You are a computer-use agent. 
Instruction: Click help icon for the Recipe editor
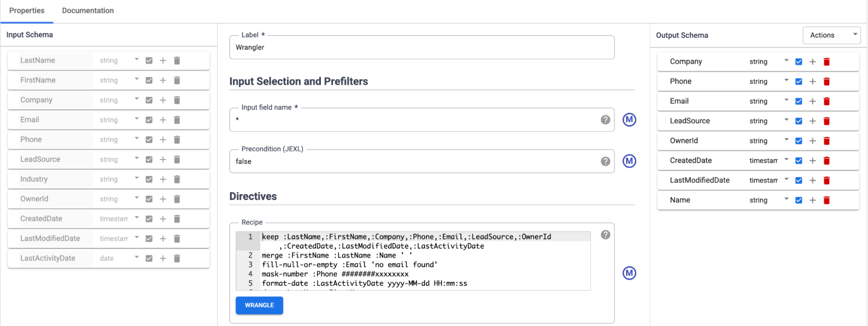tap(605, 235)
